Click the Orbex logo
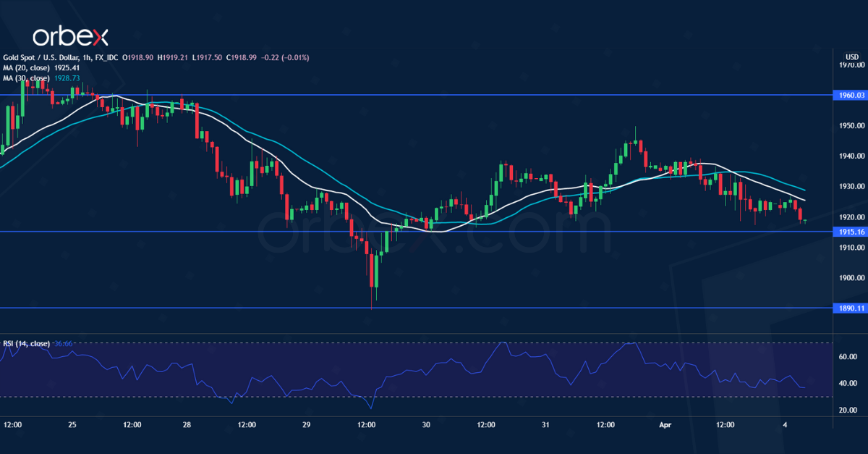The width and height of the screenshot is (868, 454). pos(72,33)
